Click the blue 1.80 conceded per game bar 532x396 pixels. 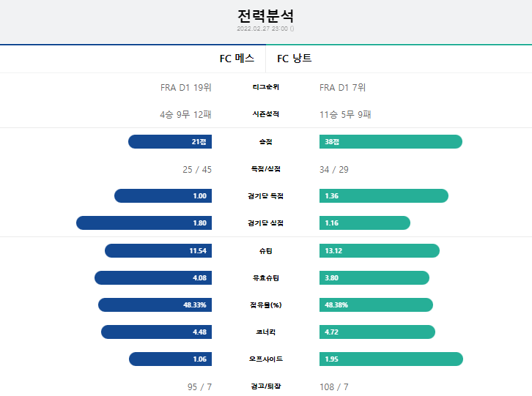click(144, 223)
